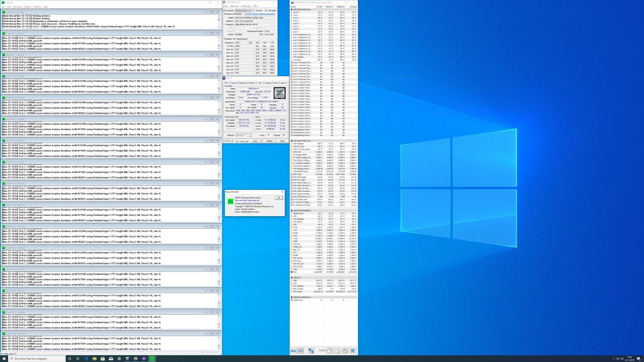Click the HWiNFO64 collapse sensor columns arrow icon

pyautogui.click(x=300, y=351)
